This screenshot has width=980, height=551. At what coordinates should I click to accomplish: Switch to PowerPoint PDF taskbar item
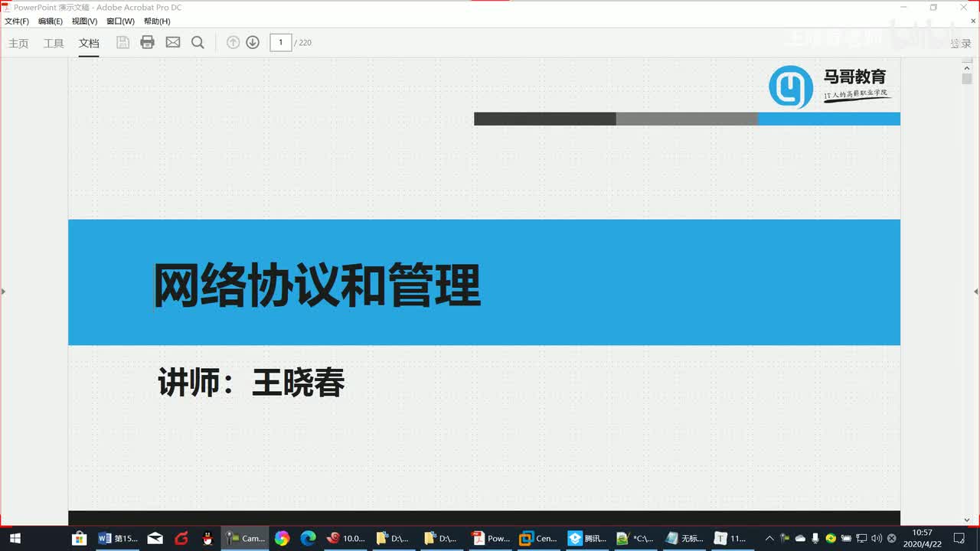coord(490,538)
